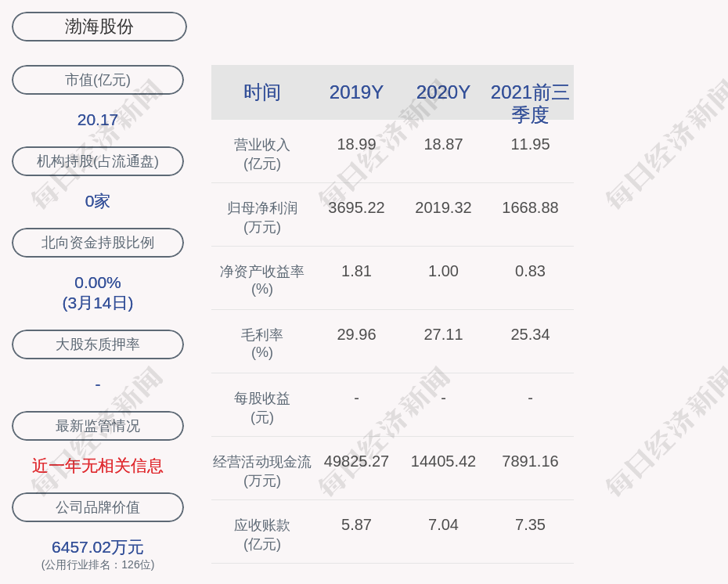
Task: Select the 市值(亿元) label pill
Action: [98, 80]
